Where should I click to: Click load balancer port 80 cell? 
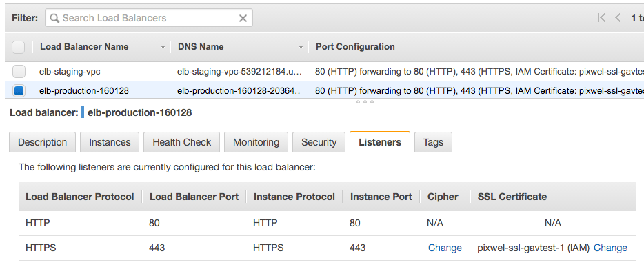pos(154,223)
